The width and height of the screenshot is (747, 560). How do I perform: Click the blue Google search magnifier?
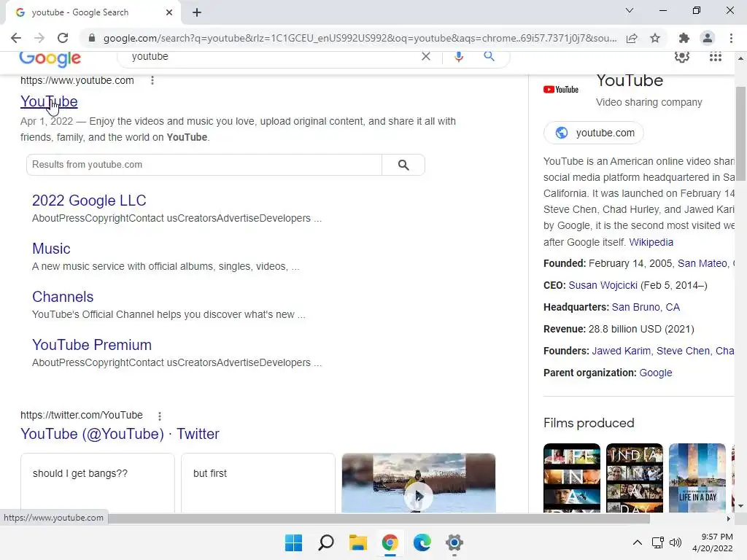pos(489,56)
